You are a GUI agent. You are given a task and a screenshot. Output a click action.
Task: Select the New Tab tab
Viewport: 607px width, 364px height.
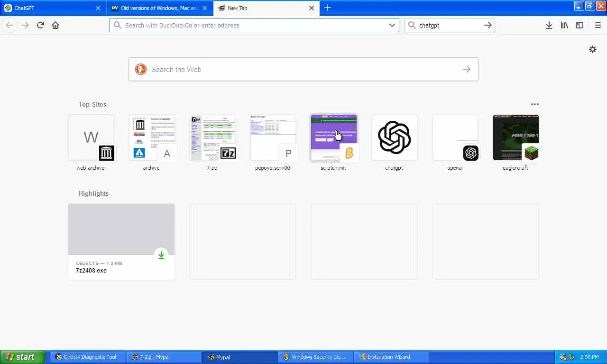click(x=267, y=8)
